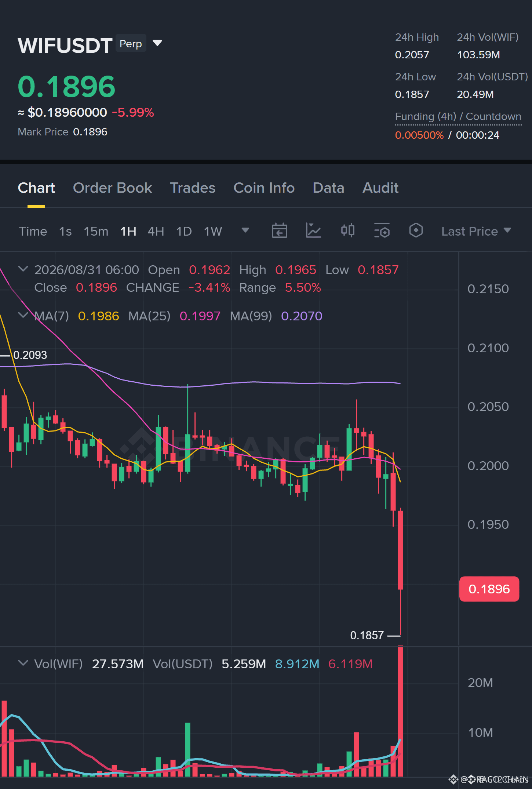
Task: Click the blue 8.912M volume MA value
Action: click(x=297, y=664)
